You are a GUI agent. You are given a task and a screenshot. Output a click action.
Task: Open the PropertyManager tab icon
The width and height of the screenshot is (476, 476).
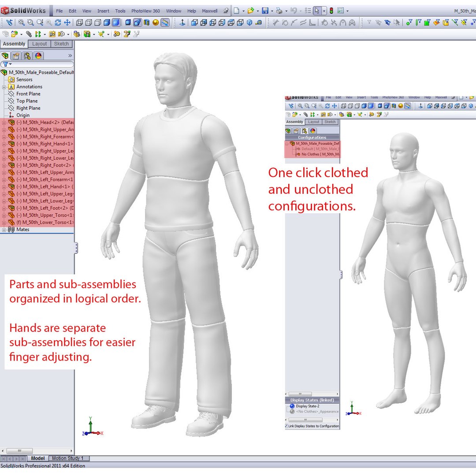tap(16, 56)
